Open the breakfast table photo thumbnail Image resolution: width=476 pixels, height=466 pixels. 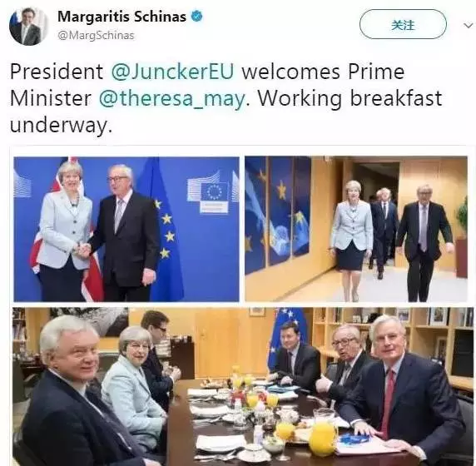243,386
